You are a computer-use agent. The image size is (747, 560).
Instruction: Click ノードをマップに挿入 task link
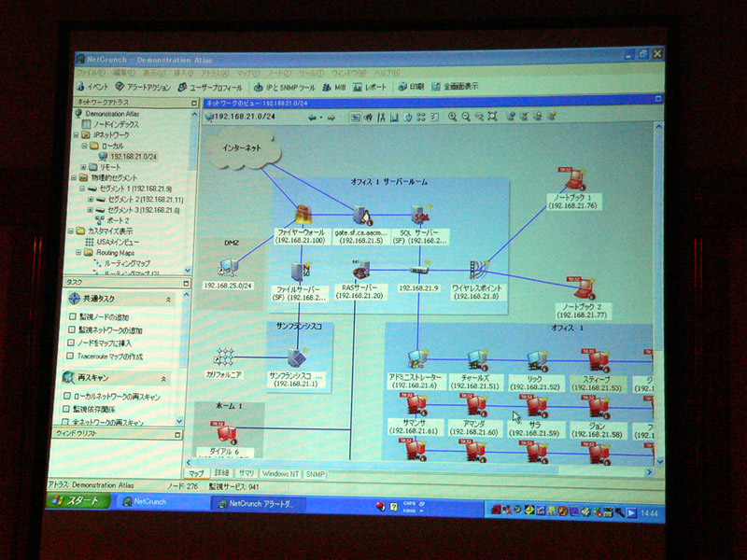[104, 343]
